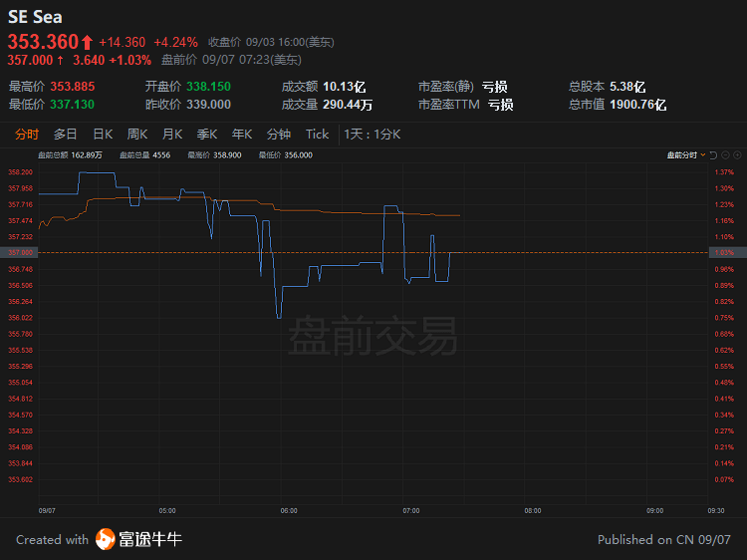Open the Tick tab
Image resolution: width=747 pixels, height=560 pixels.
[x=317, y=135]
